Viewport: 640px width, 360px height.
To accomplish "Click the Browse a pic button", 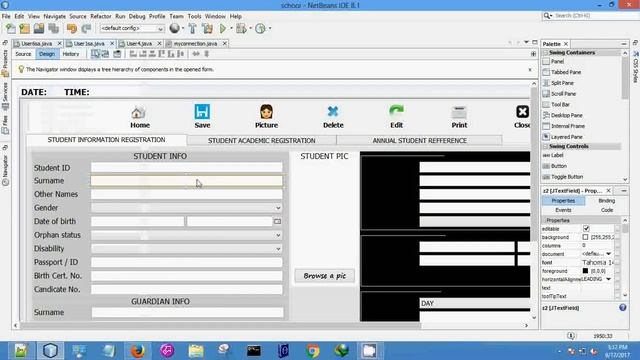I will (324, 276).
